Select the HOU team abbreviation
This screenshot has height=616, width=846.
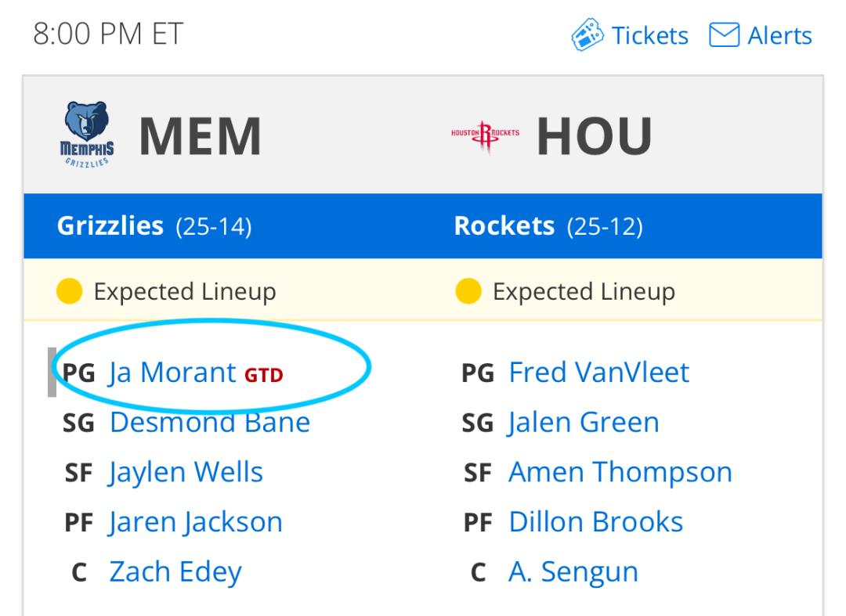[594, 136]
